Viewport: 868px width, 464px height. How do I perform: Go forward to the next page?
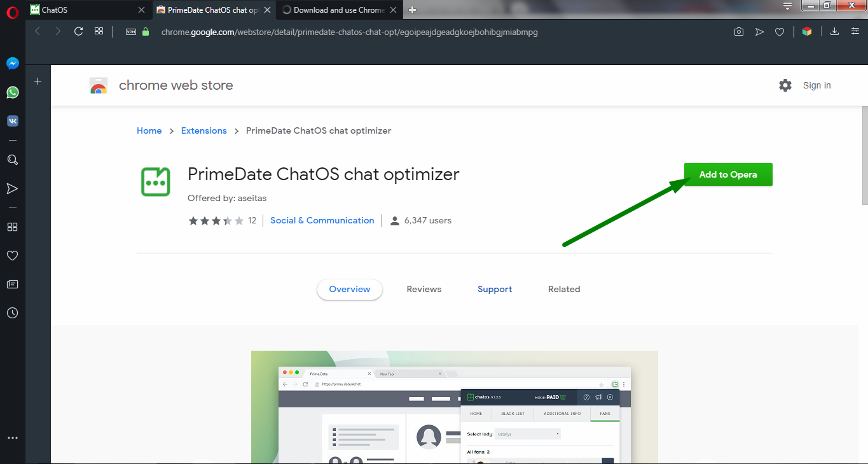[x=58, y=31]
